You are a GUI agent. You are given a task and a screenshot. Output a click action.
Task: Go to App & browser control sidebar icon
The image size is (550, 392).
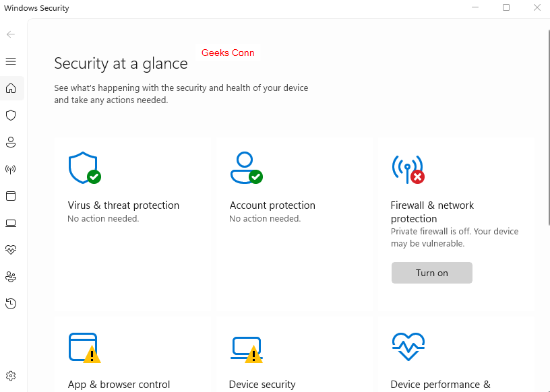tap(11, 196)
